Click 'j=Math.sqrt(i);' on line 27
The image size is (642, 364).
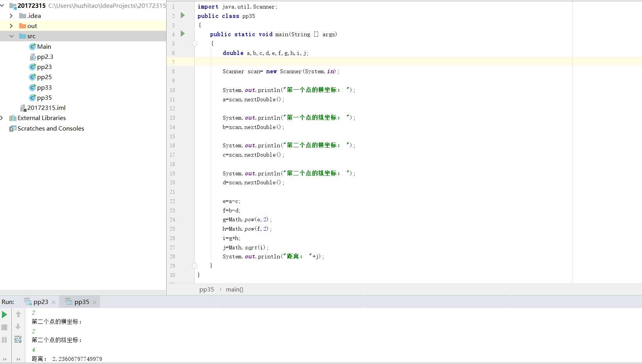(x=245, y=247)
